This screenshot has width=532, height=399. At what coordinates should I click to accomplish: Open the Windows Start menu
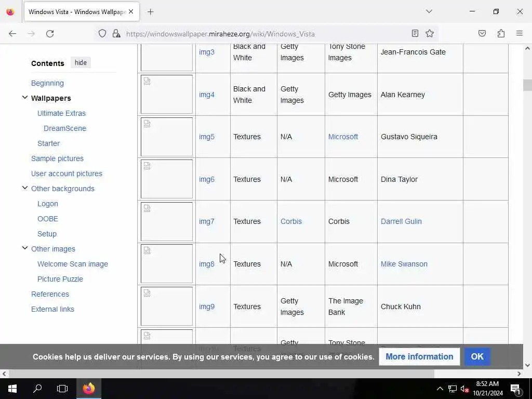[12, 389]
